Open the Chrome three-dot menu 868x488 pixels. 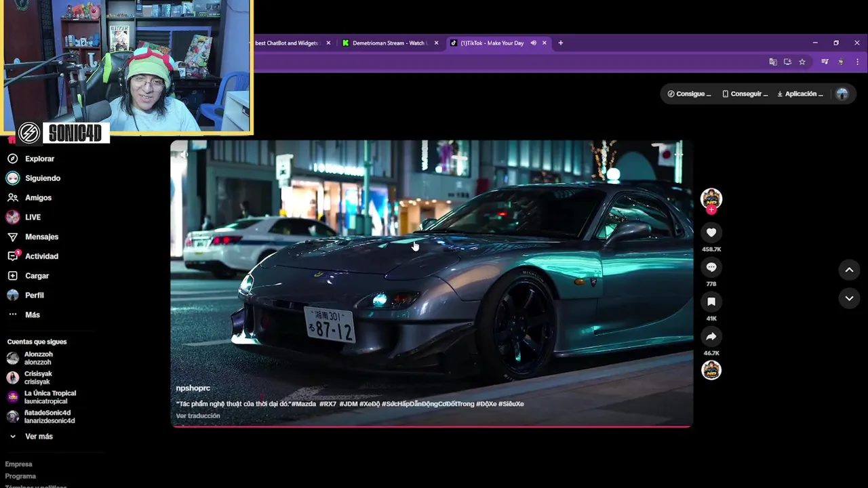(x=857, y=62)
